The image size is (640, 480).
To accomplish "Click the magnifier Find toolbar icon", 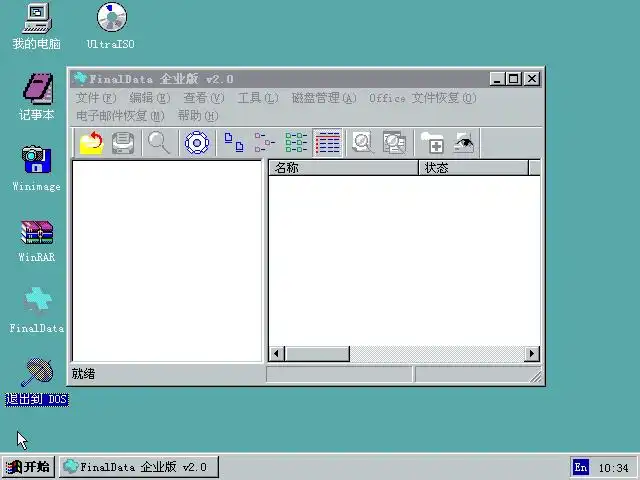I will coord(159,142).
